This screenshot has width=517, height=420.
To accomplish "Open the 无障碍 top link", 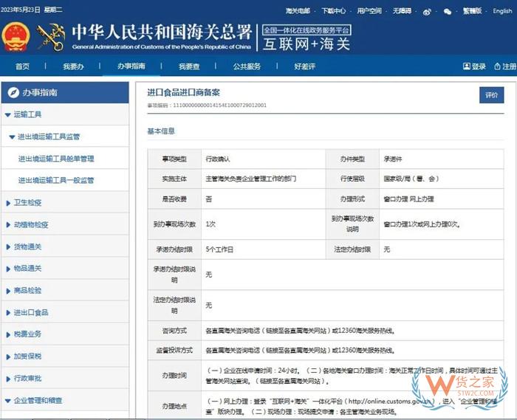I will click(402, 11).
